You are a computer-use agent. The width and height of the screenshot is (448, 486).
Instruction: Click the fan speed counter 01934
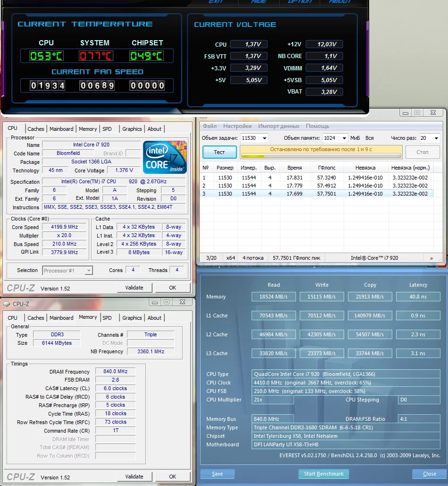(x=47, y=85)
